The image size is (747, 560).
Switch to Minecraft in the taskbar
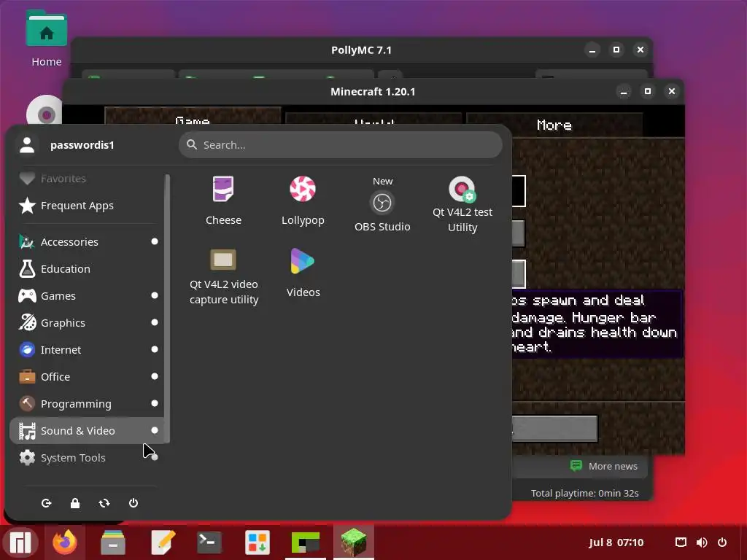click(354, 542)
